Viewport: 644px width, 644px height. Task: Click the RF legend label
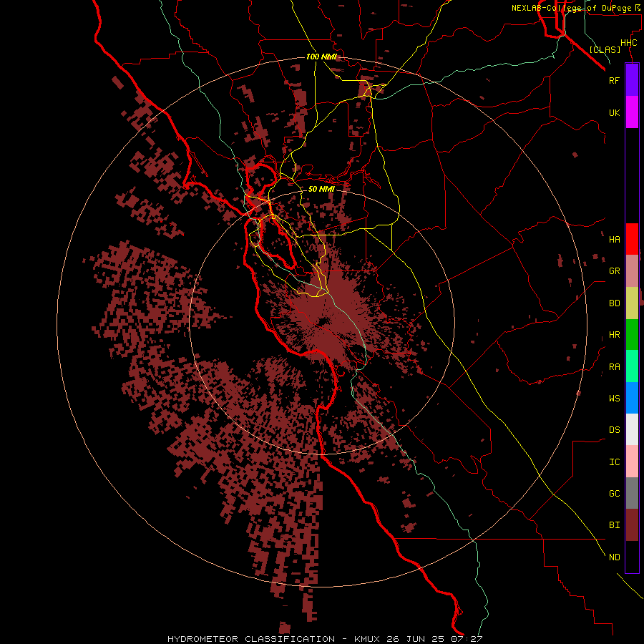click(614, 80)
